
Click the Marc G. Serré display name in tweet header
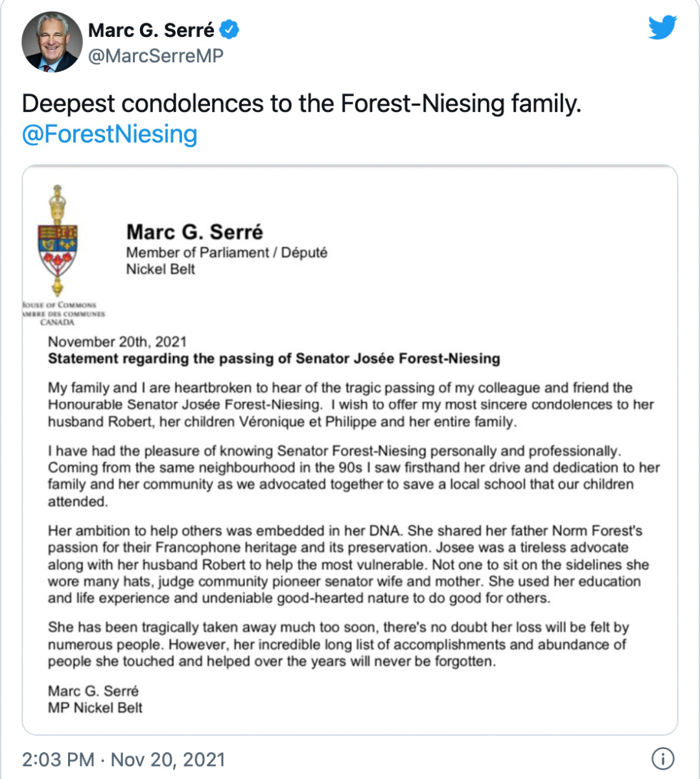(x=151, y=30)
